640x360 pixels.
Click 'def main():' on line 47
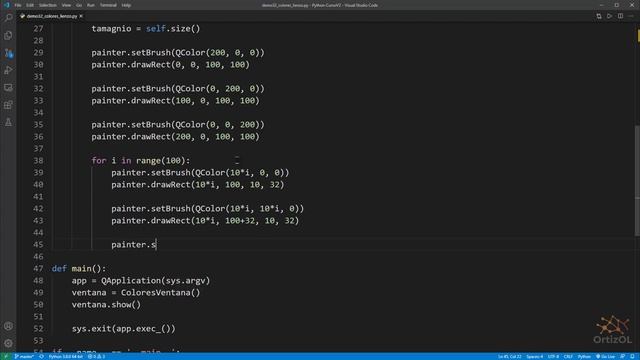79,269
